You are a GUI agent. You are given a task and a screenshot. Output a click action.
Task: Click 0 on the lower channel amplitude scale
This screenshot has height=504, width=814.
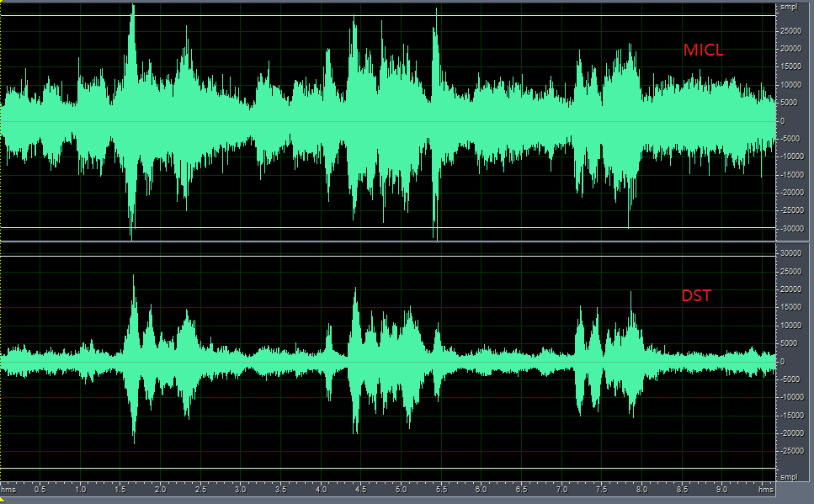tap(783, 362)
